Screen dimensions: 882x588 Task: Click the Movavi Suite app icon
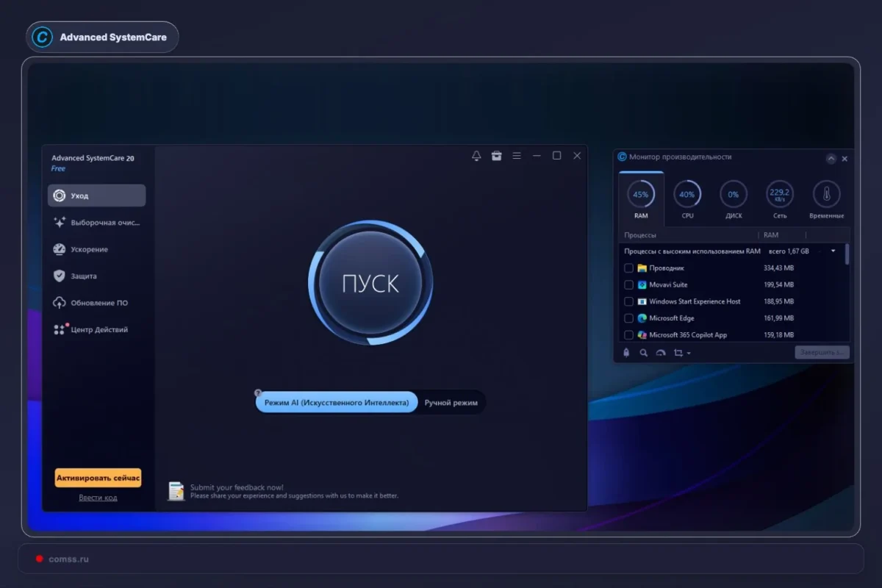point(642,285)
